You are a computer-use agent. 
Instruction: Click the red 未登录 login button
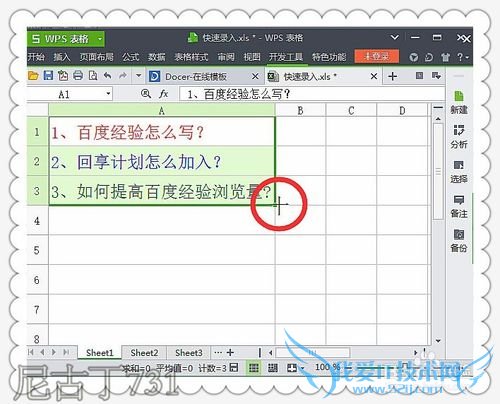pyautogui.click(x=377, y=56)
